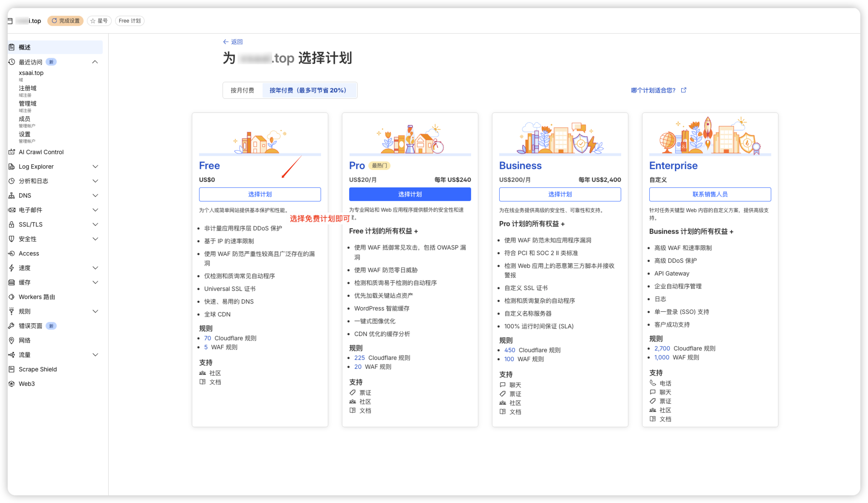This screenshot has width=868, height=503.
Task: Open Scrape Shield in sidebar
Action: (38, 369)
